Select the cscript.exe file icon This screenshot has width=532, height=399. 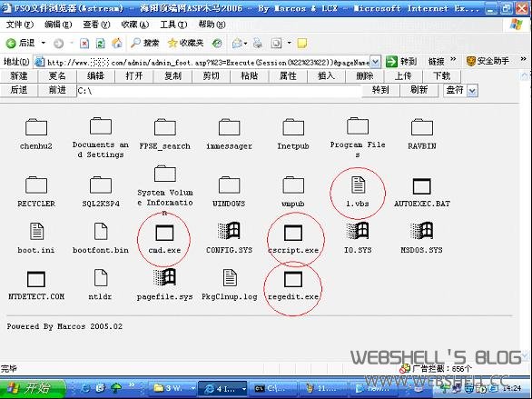293,234
